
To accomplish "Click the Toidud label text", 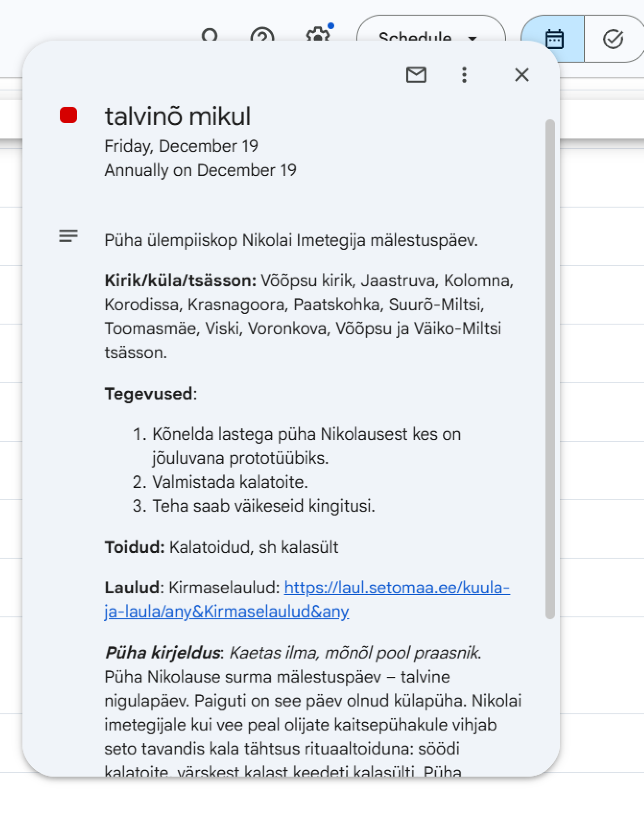I will click(x=134, y=547).
